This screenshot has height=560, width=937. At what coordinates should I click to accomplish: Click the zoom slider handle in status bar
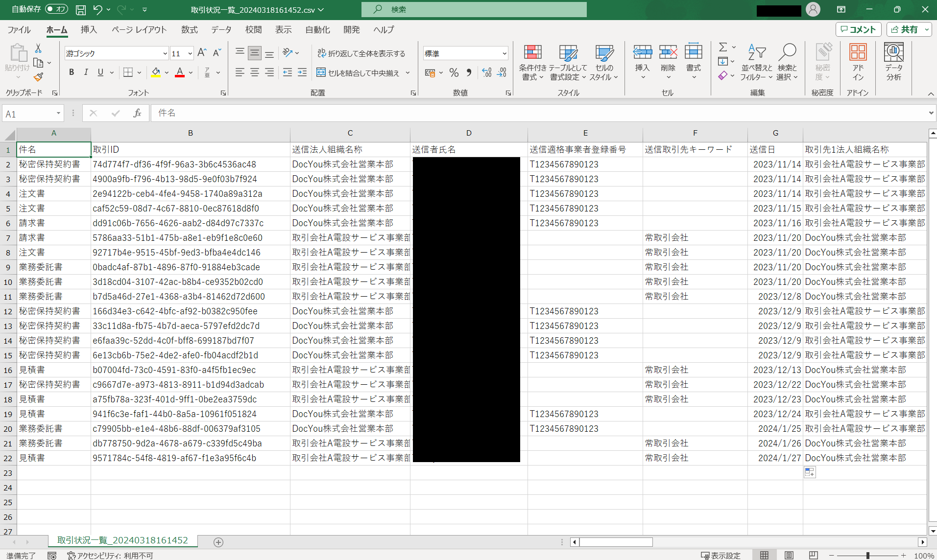(867, 555)
